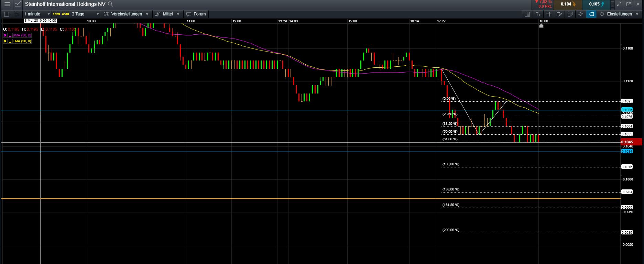Click the 0,0935 Fibonacci price tag

point(627,232)
